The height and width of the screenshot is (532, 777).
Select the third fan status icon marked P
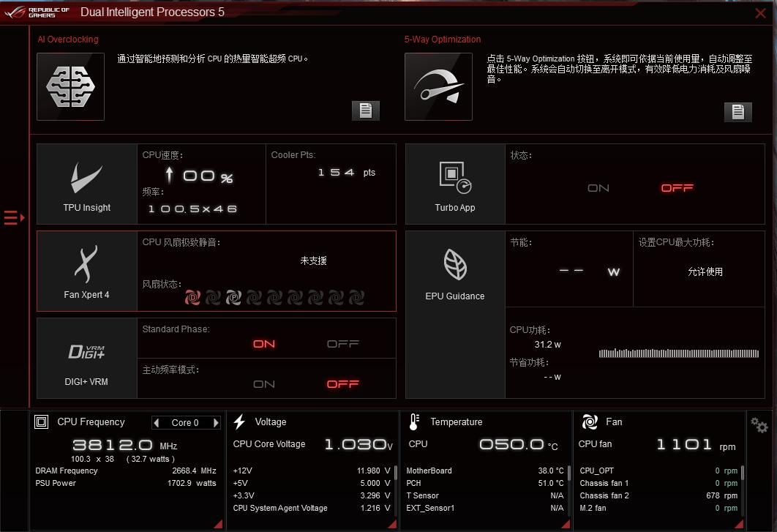(x=233, y=298)
